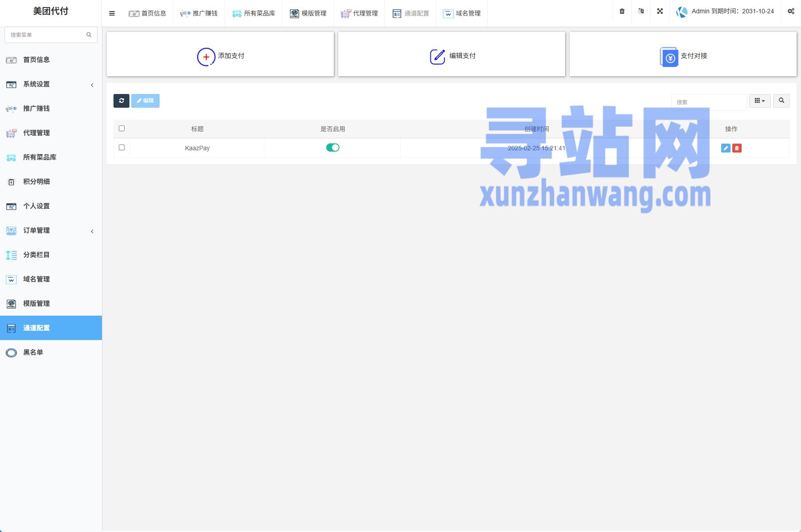801x532 pixels.
Task: Switch to 域名管理 top tab
Action: coord(462,13)
